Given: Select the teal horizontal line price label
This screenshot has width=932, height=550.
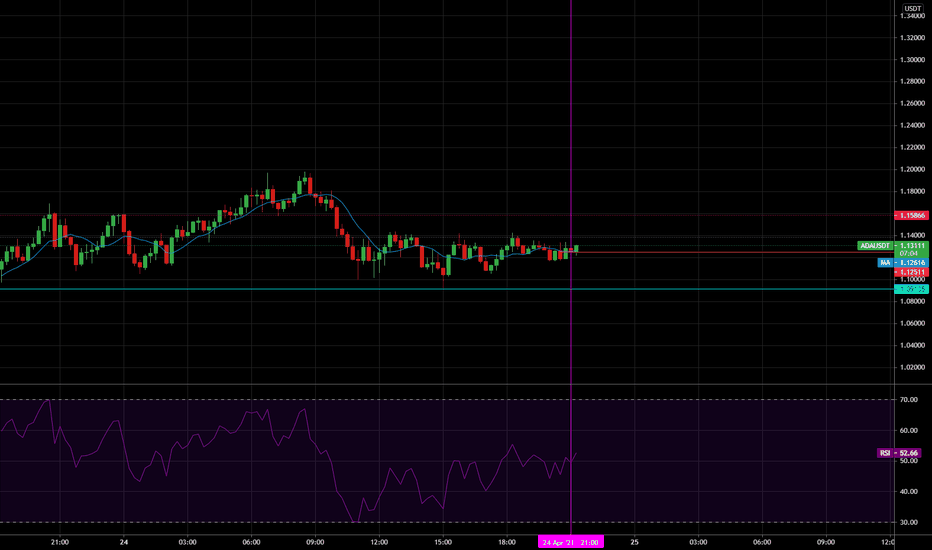Looking at the screenshot, I should pyautogui.click(x=911, y=289).
